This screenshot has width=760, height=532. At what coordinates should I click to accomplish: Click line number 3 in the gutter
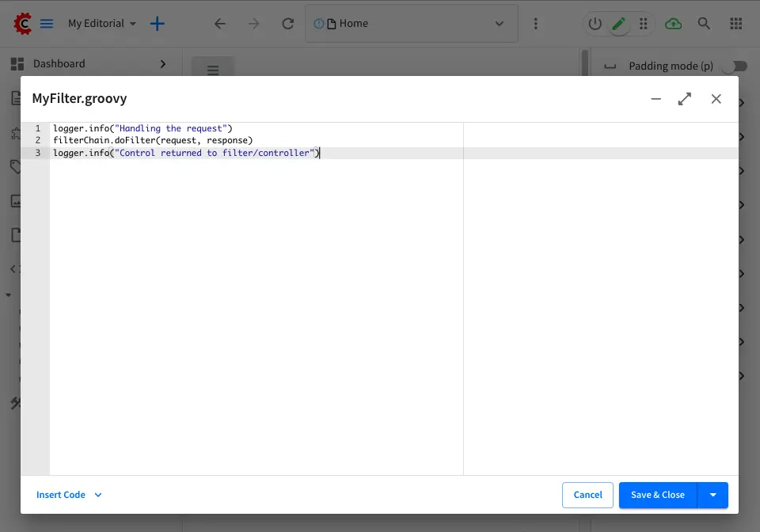(x=38, y=153)
